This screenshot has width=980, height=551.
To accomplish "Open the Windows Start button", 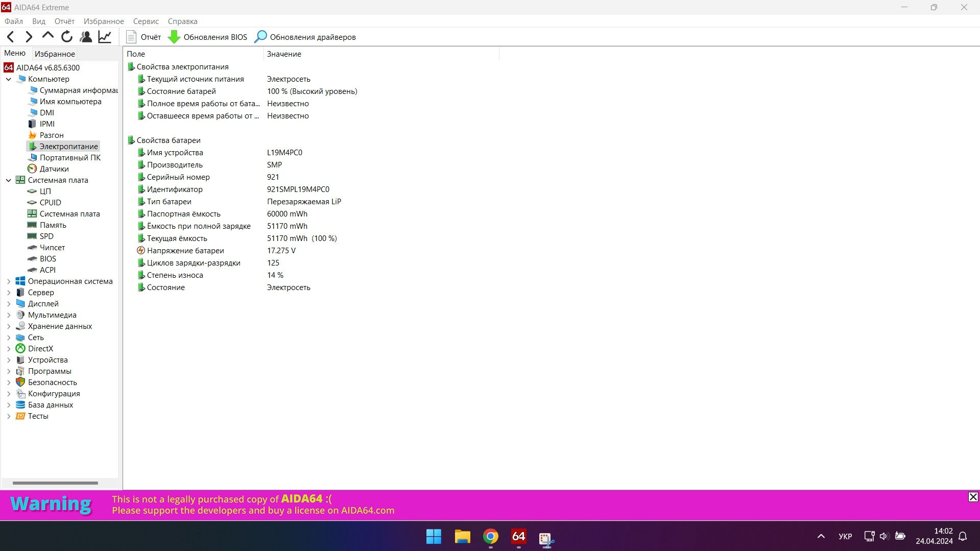I will tap(434, 537).
